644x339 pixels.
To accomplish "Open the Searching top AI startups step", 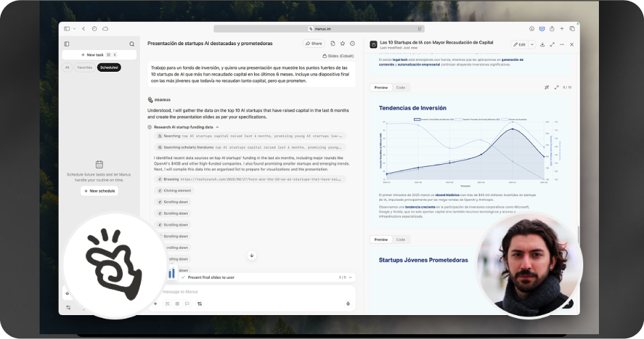I will click(x=250, y=136).
